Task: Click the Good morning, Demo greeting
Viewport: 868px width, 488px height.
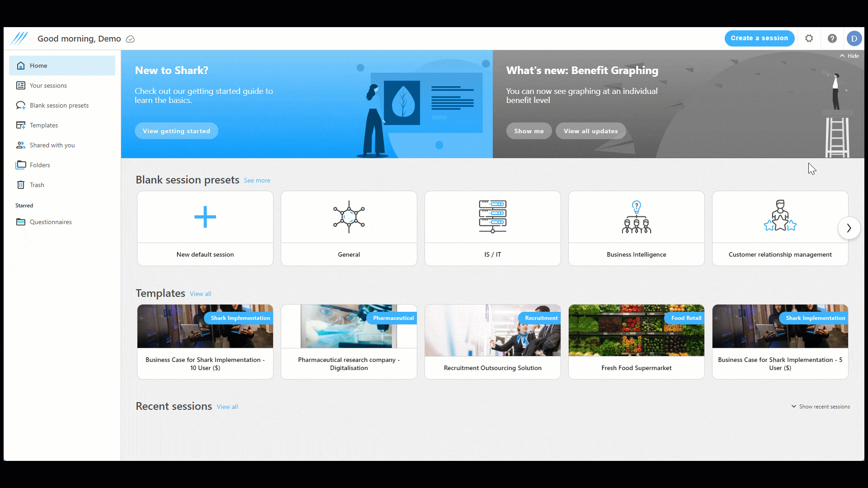Action: 79,39
